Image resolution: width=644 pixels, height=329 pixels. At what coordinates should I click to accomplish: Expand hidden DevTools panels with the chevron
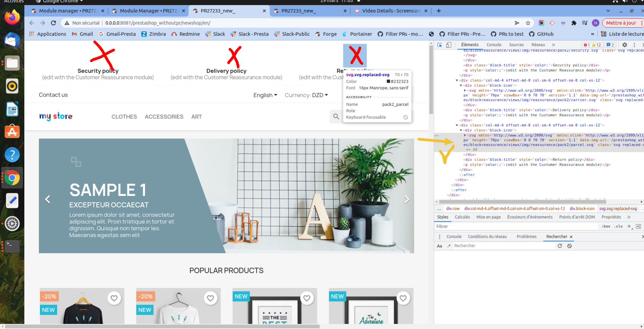(x=553, y=45)
